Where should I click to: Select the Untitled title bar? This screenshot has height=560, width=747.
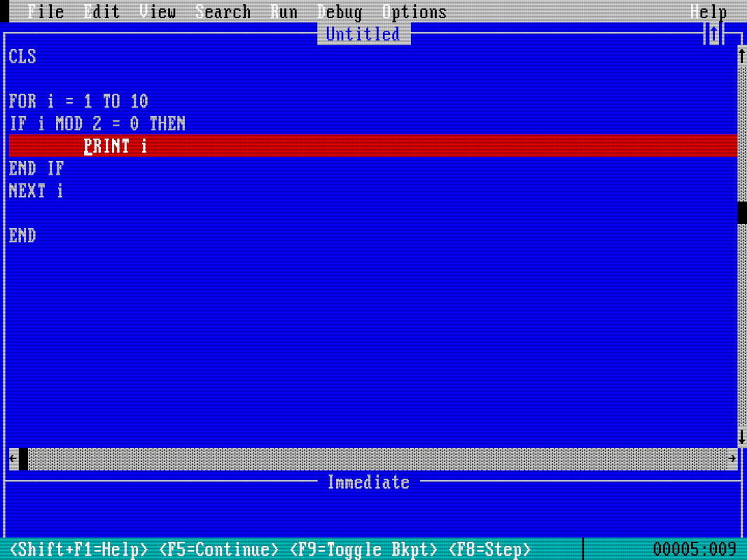click(x=363, y=33)
